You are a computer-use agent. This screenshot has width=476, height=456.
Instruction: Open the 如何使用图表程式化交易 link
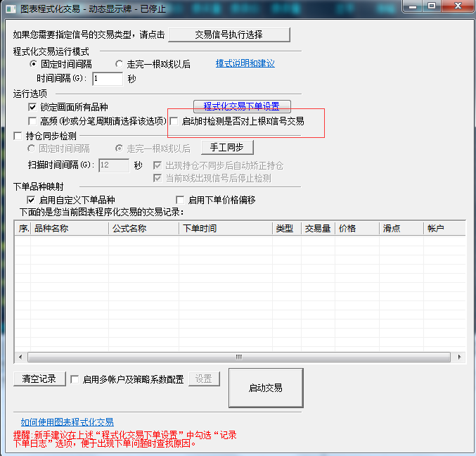click(x=67, y=422)
